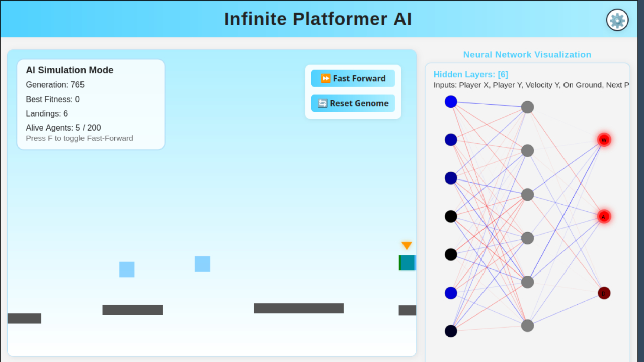Click the fast-forward arrows icon on Fast Forward

click(x=326, y=78)
